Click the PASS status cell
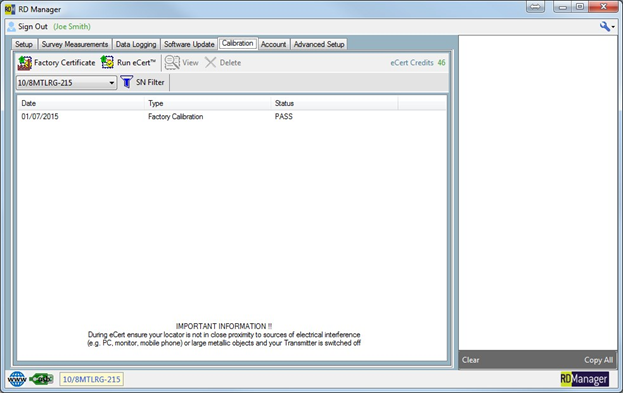 click(x=284, y=116)
